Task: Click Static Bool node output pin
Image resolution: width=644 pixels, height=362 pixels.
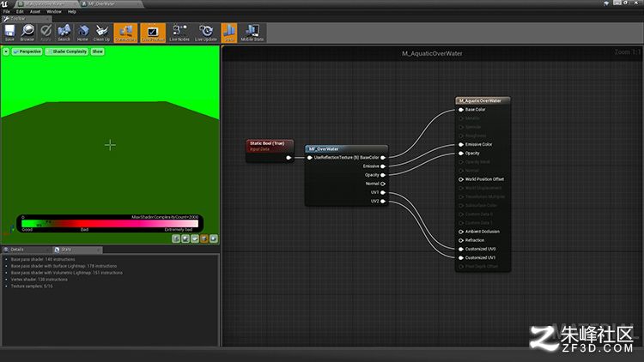Action: tap(289, 158)
